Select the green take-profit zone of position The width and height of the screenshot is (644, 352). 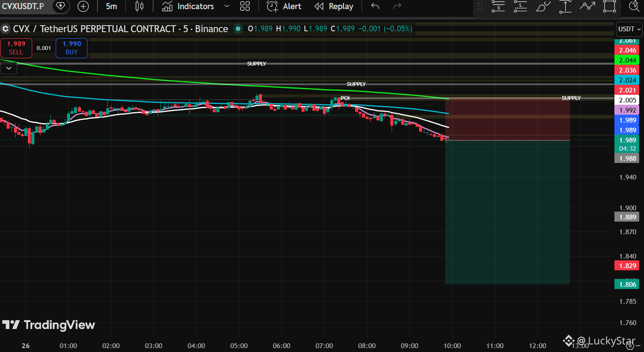(x=507, y=212)
